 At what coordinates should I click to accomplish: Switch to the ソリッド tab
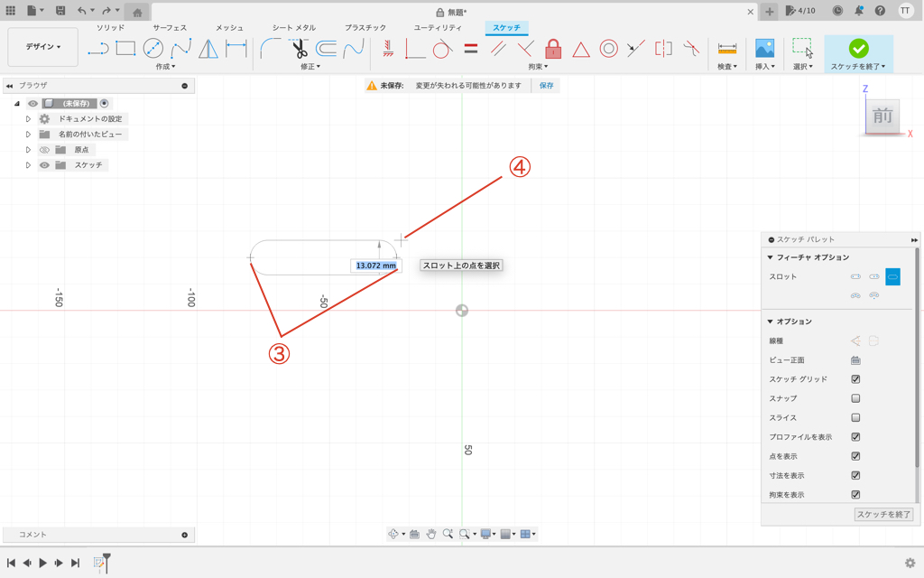[110, 28]
